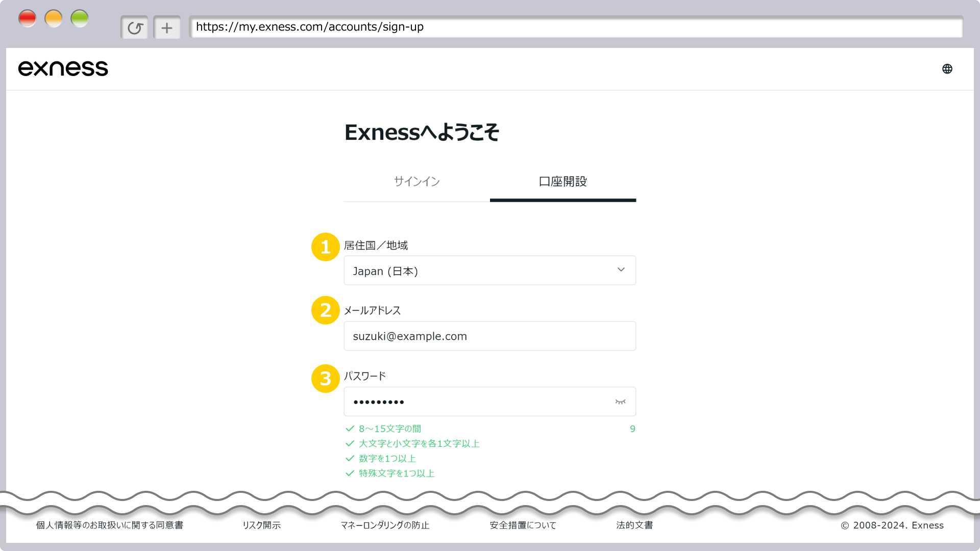Click the yellow step 2 badge

(x=325, y=310)
